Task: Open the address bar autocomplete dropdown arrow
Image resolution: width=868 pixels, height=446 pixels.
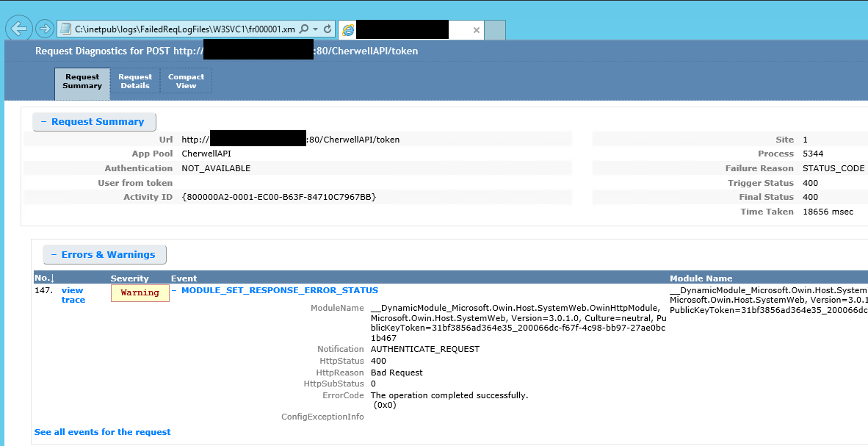Action: click(315, 29)
